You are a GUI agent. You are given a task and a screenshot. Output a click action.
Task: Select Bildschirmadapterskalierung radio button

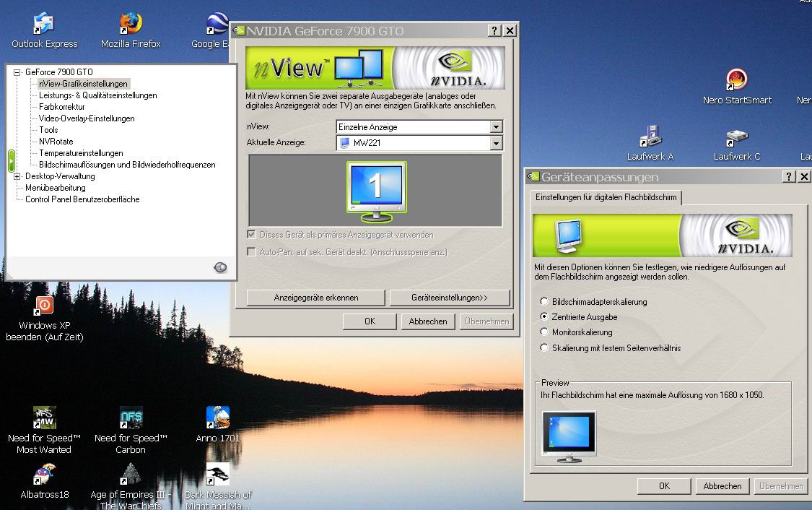[x=543, y=301]
